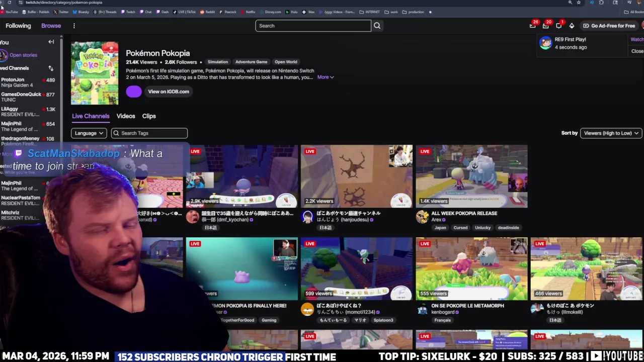The width and height of the screenshot is (644, 362).
Task: Click the Pokémon Pokopia box art
Action: [95, 73]
